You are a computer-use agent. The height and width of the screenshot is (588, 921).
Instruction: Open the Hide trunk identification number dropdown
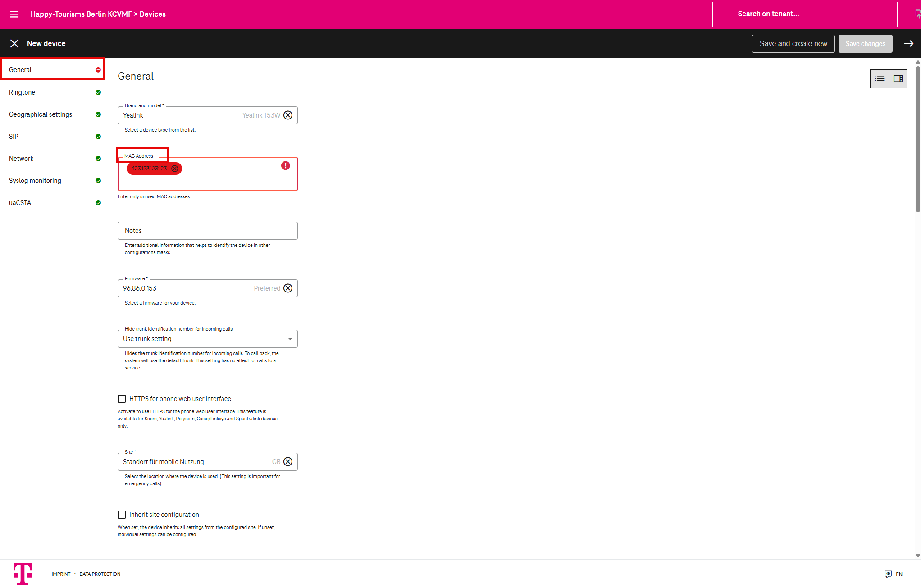(x=207, y=339)
